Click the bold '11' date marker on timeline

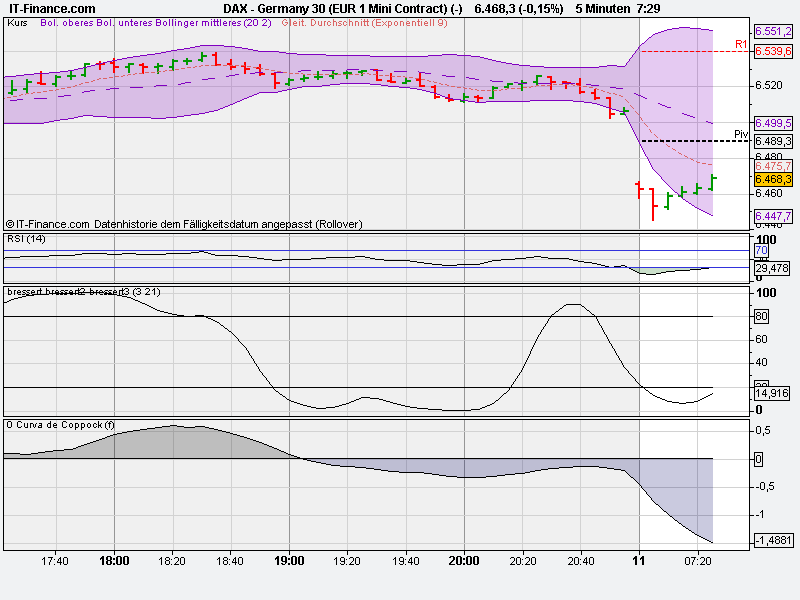point(637,561)
